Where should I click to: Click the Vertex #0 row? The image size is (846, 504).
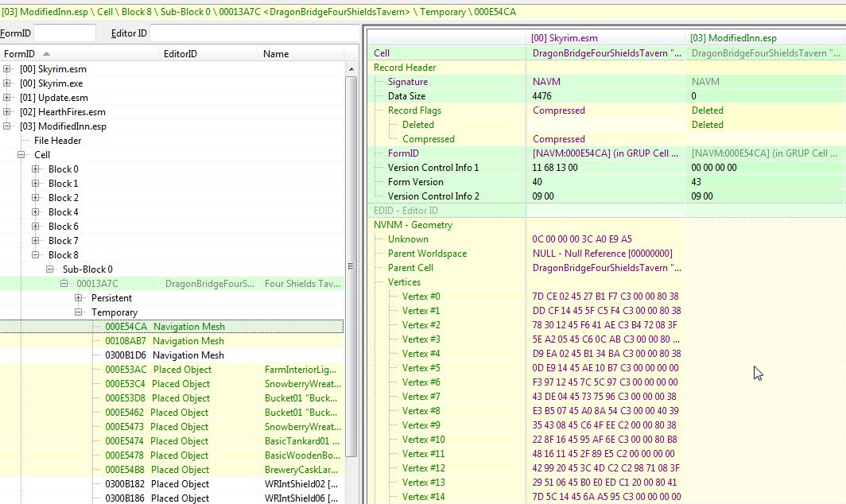click(607, 297)
